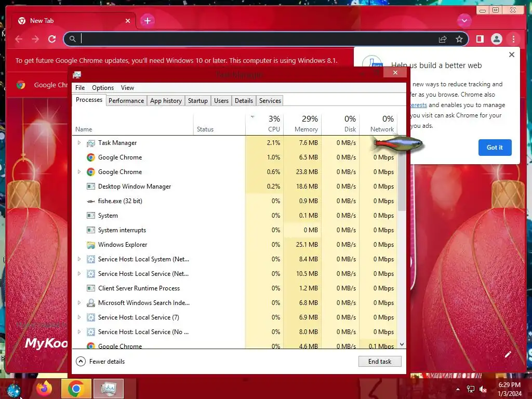This screenshot has width=532, height=399.
Task: Click the share page icon in address bar
Action: [x=443, y=39]
